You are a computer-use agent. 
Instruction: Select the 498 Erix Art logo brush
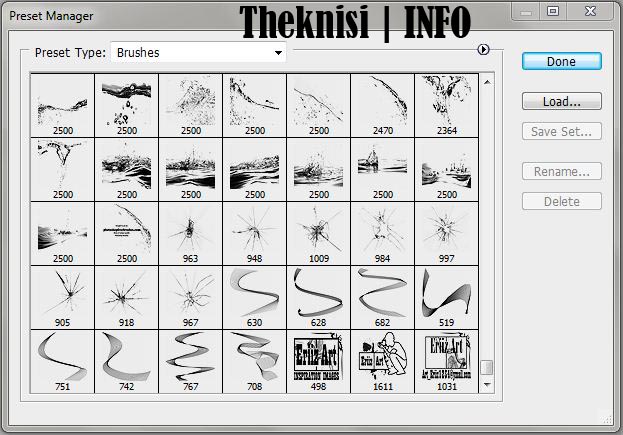[x=319, y=361]
